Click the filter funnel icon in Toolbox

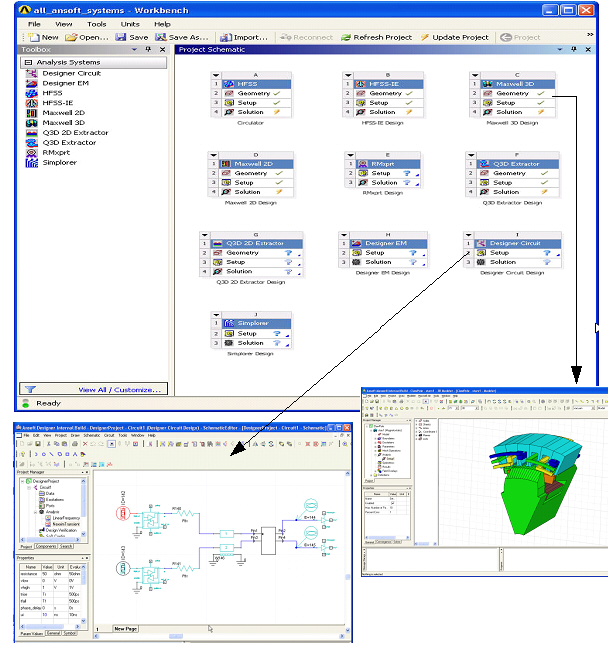[30, 389]
